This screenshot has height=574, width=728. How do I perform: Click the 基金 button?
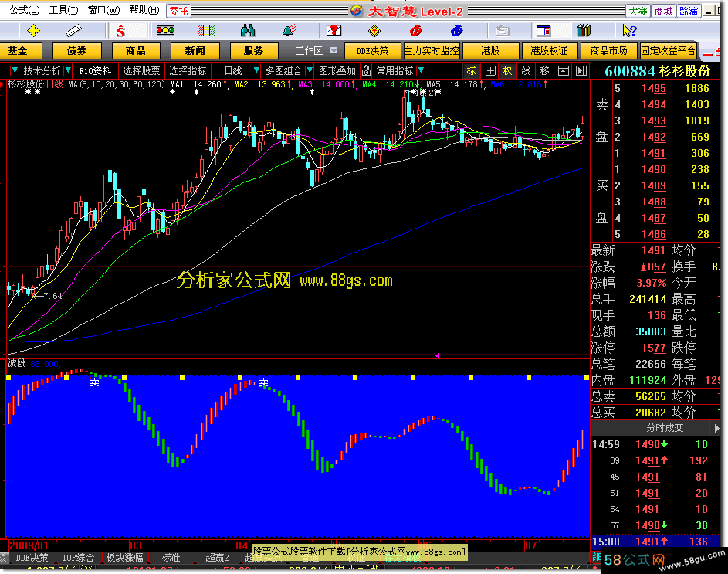18,51
